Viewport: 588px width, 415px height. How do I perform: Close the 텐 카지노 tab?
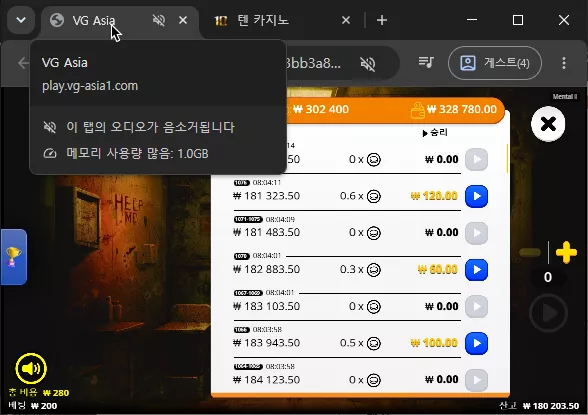point(346,20)
